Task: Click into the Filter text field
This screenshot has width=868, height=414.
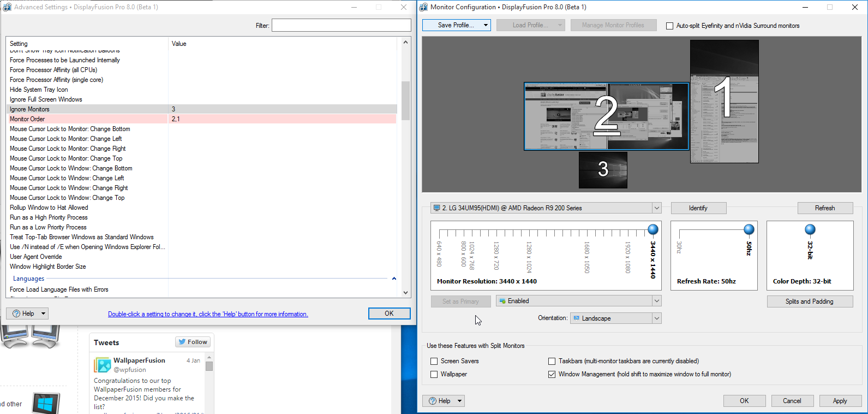Action: coord(342,25)
